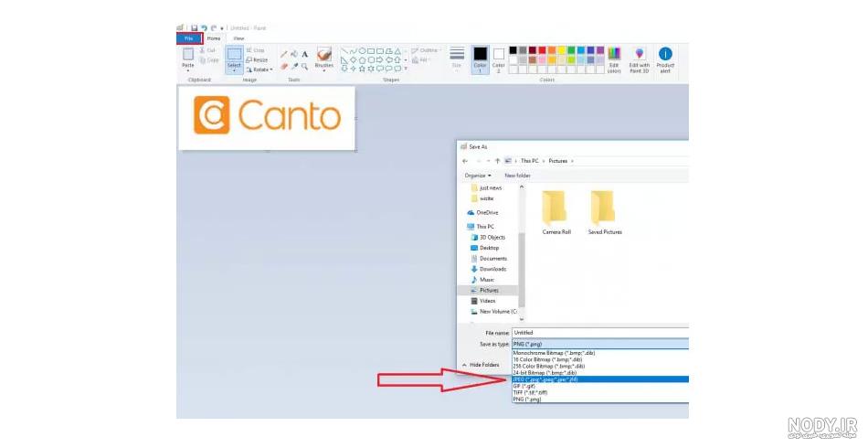Click This PC in address breadcrumb
Viewport: 868px width, 448px height.
529,161
